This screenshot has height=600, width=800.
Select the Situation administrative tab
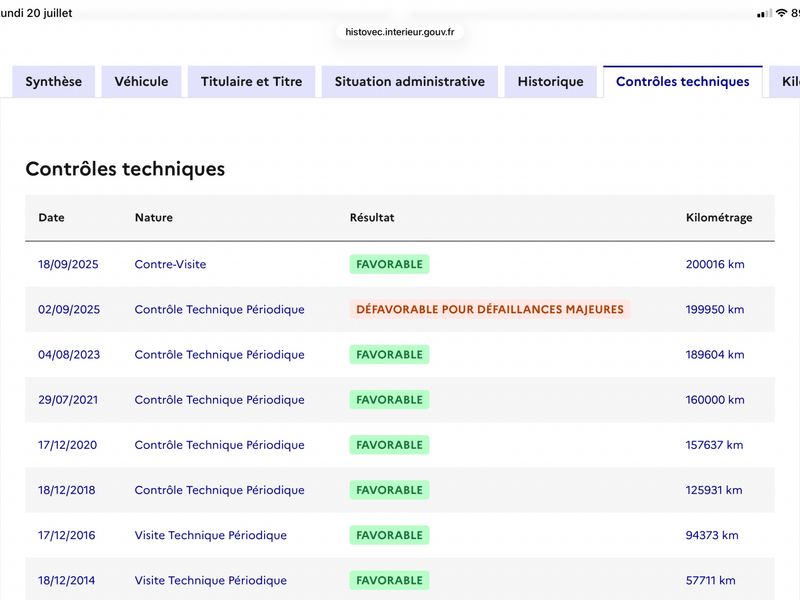click(x=410, y=82)
